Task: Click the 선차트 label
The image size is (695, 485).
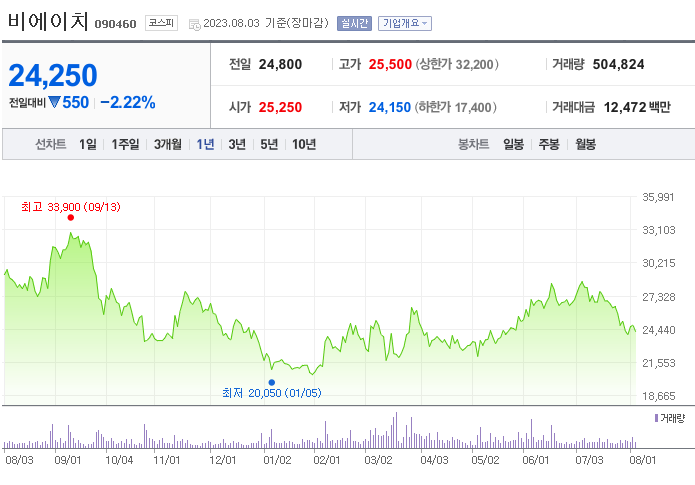Action: [x=51, y=144]
